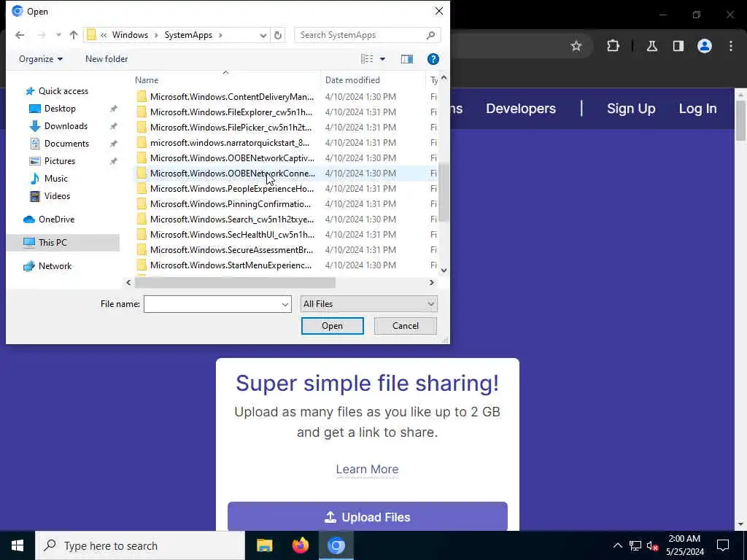The image size is (747, 560).
Task: Open Chrome extensions puzzle icon
Action: click(x=613, y=46)
